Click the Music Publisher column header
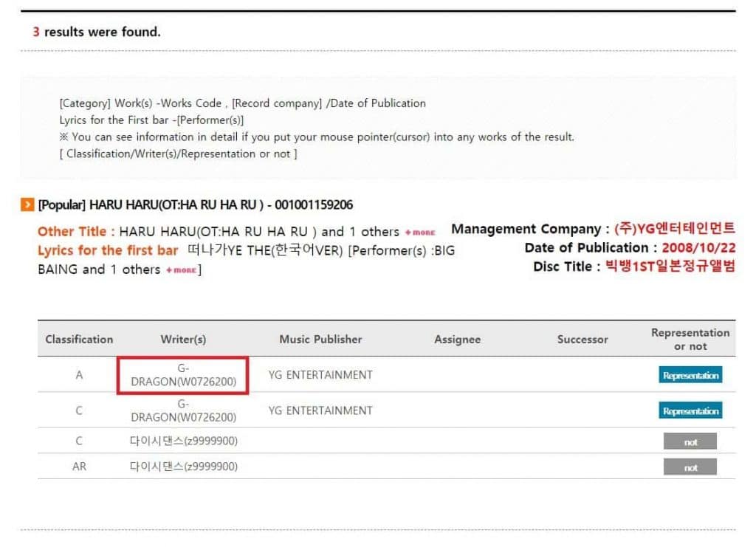The height and width of the screenshot is (547, 756). click(x=320, y=340)
